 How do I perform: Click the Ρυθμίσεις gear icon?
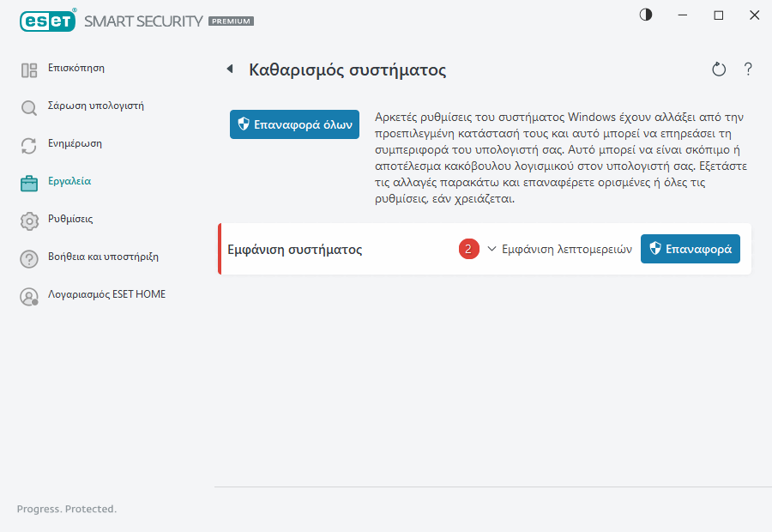[29, 221]
